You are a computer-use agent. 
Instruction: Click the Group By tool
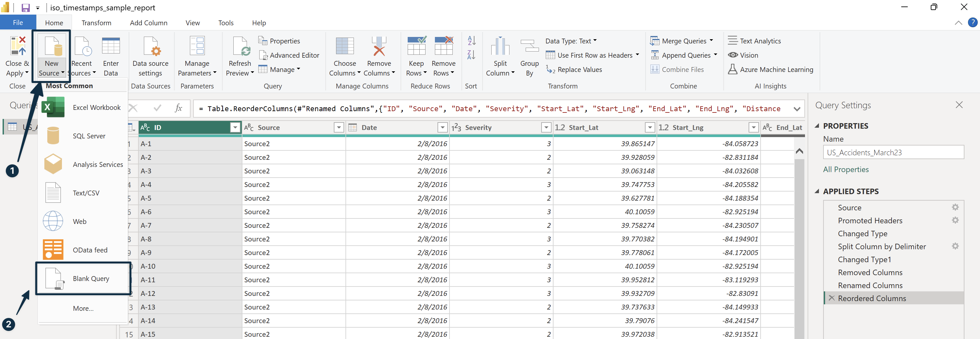pyautogui.click(x=529, y=55)
